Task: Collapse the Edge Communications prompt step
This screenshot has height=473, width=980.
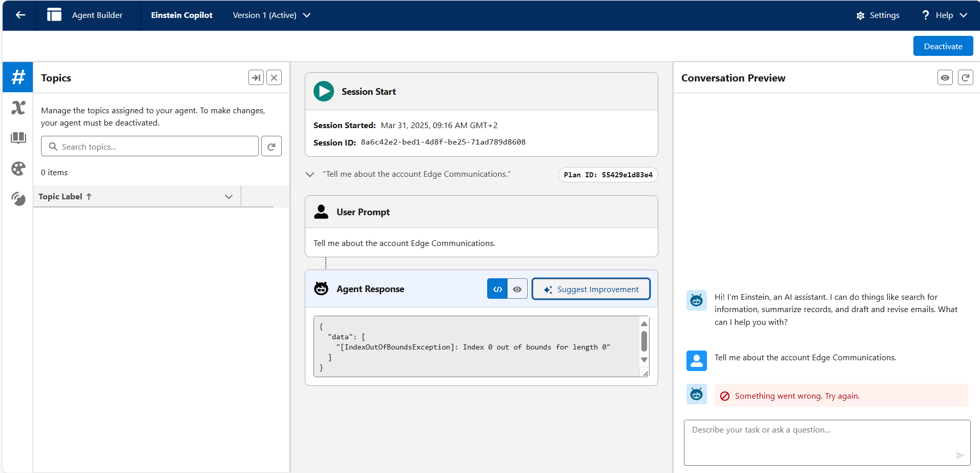Action: 310,175
